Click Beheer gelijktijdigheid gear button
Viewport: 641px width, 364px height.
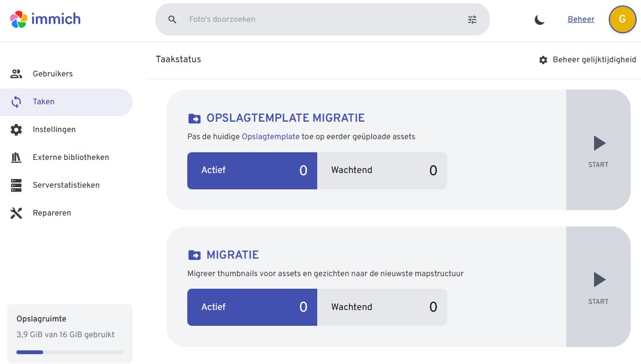click(x=587, y=60)
